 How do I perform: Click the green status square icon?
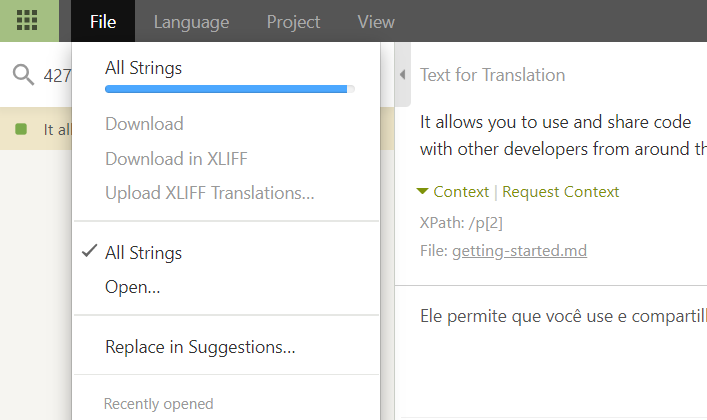coord(21,129)
